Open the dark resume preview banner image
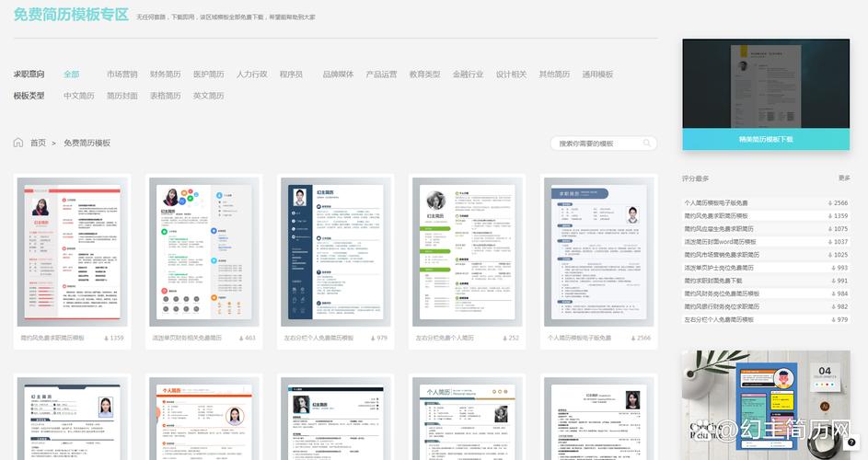Image resolution: width=868 pixels, height=460 pixels. coord(766,84)
